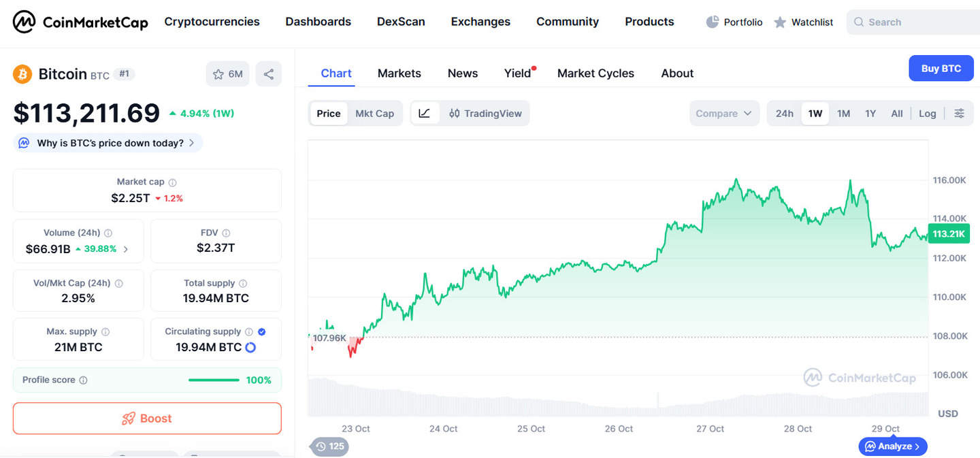Screen dimensions: 980x458
Task: Click the CoinMarketCap logo icon
Action: [24, 22]
